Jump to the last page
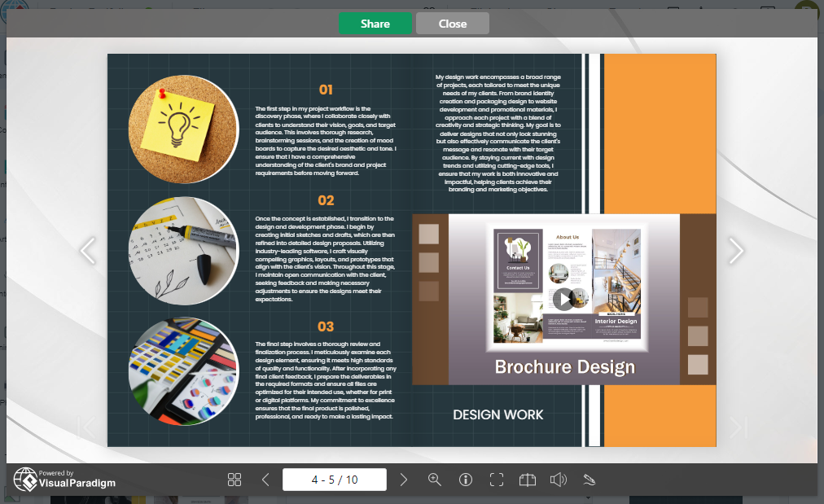The height and width of the screenshot is (504, 824). click(x=738, y=427)
